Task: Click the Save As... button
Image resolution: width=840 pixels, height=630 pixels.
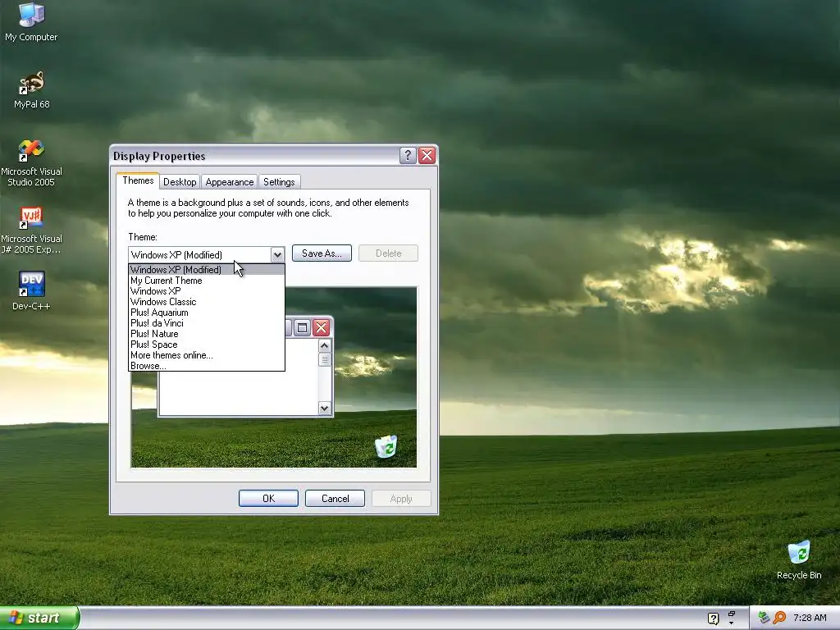Action: (322, 253)
